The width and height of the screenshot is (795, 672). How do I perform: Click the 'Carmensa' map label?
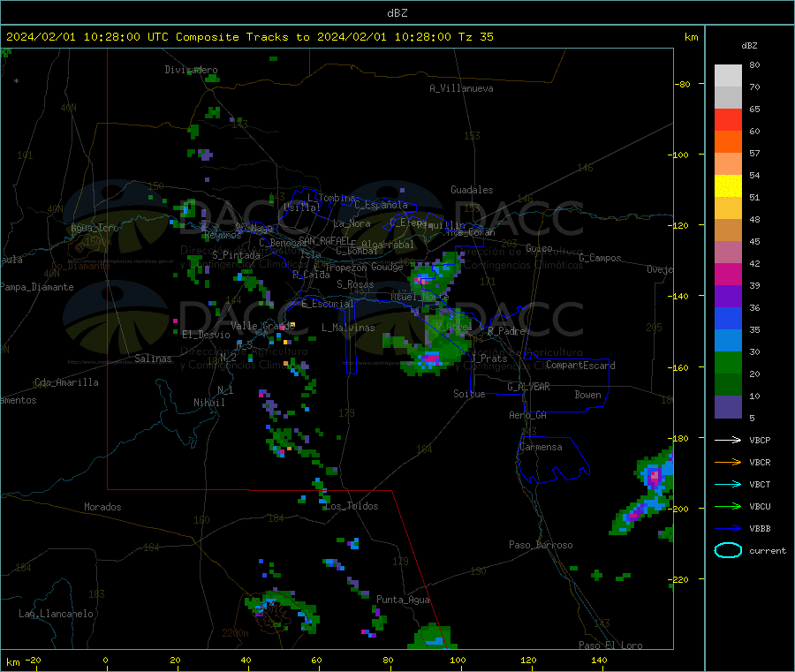click(x=541, y=447)
